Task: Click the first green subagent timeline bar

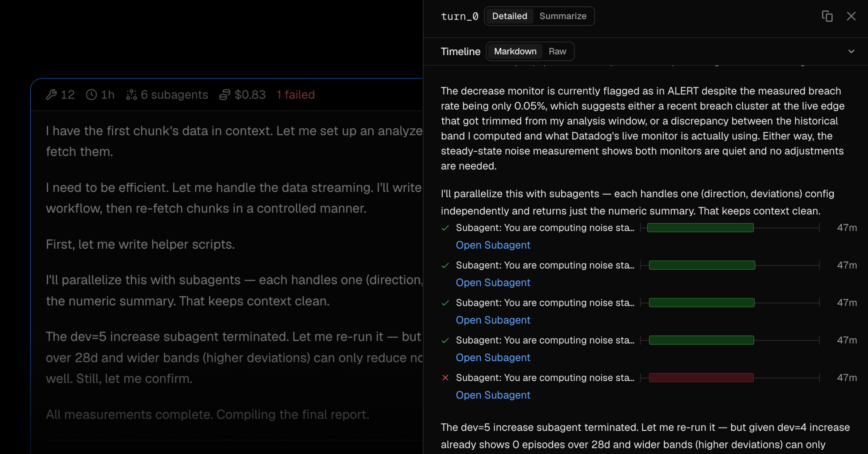Action: pos(700,228)
